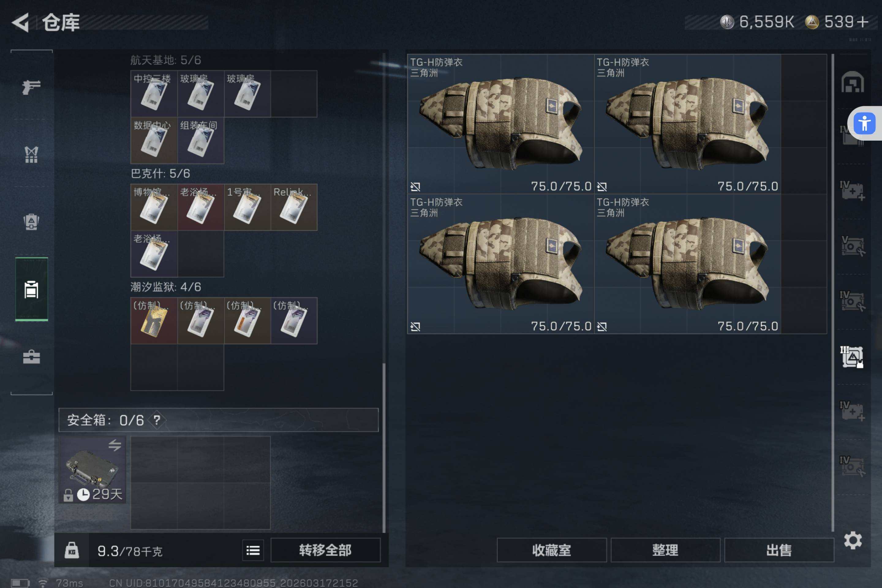The height and width of the screenshot is (588, 882).
Task: Click the 出售 sell button
Action: [779, 550]
